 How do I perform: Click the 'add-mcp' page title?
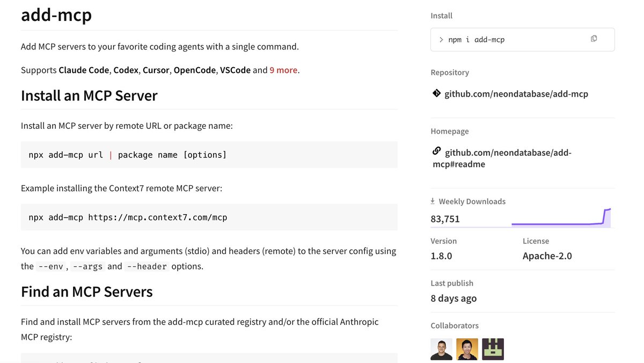tap(56, 15)
